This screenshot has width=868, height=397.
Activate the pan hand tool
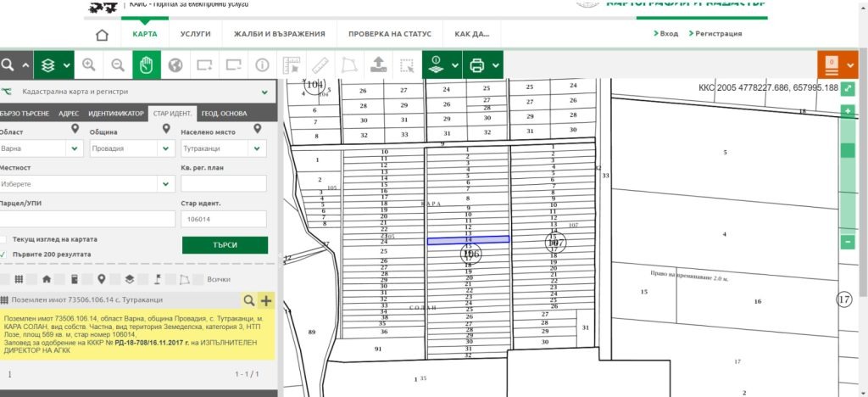click(146, 64)
